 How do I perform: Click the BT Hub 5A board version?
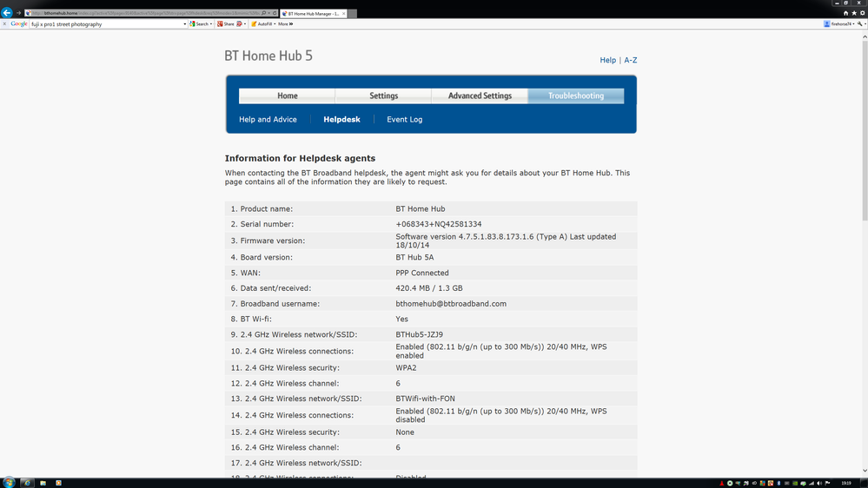414,257
